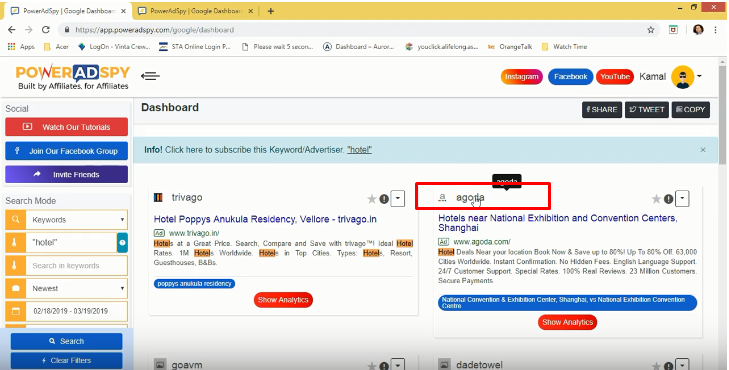Image resolution: width=729 pixels, height=370 pixels.
Task: Expand goavm ad options dropdown
Action: click(x=398, y=364)
